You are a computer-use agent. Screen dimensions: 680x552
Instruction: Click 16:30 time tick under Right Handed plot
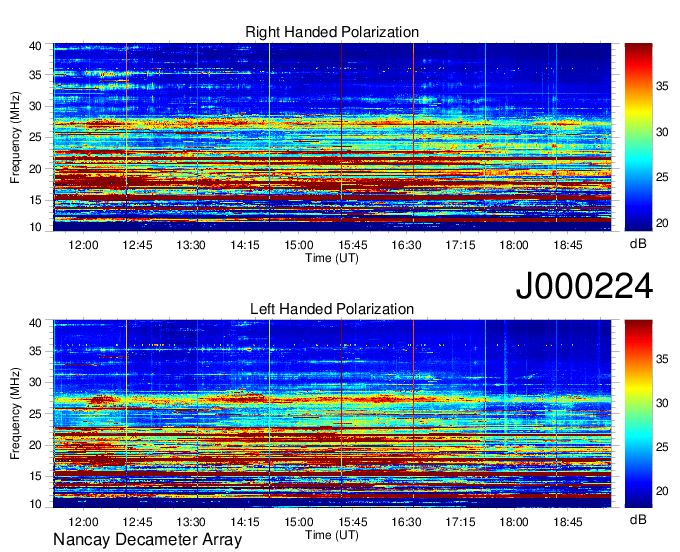[406, 245]
